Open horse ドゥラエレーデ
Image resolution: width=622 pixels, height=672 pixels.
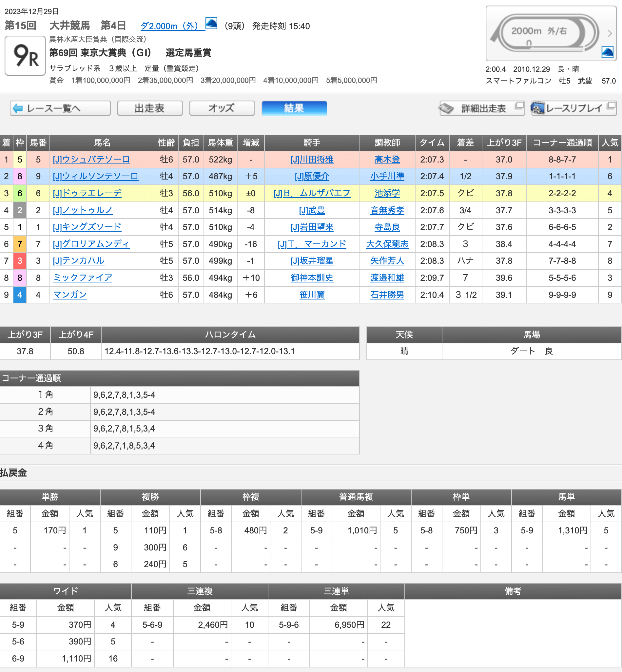click(87, 193)
